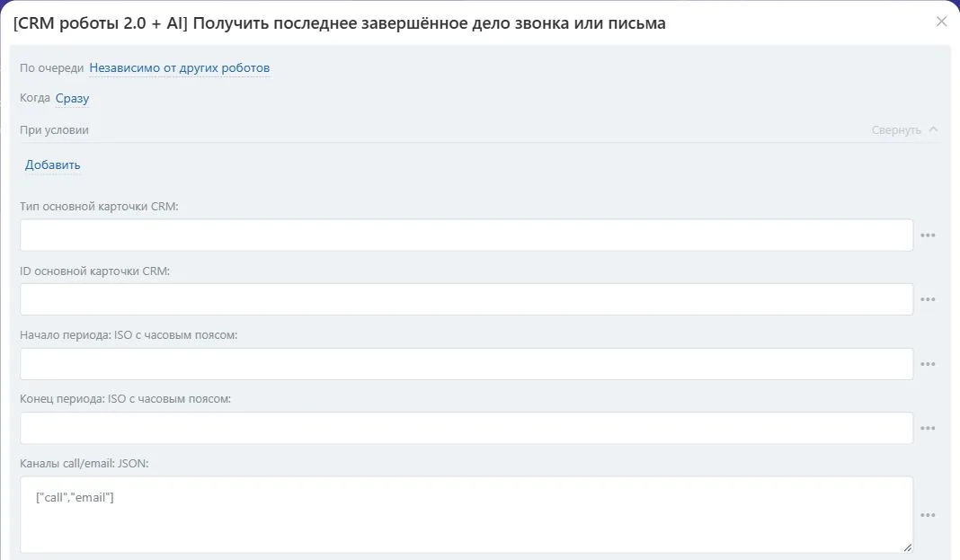Grab the JSON textarea resize handle

(x=907, y=547)
